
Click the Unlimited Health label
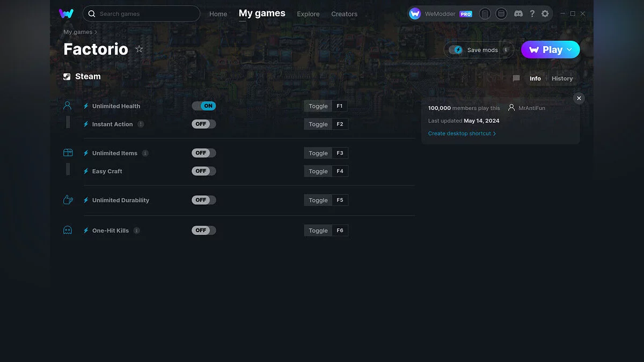[116, 106]
